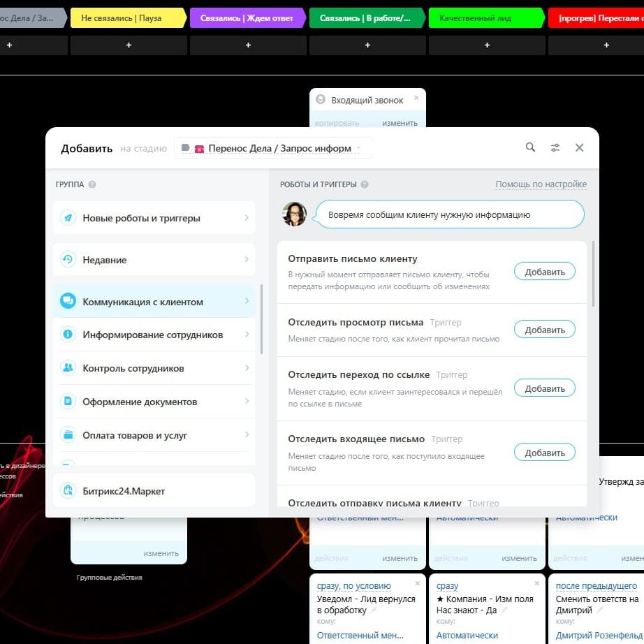This screenshot has height=644, width=644.
Task: Add trigger under Качественный лид column
Action: 487,45
